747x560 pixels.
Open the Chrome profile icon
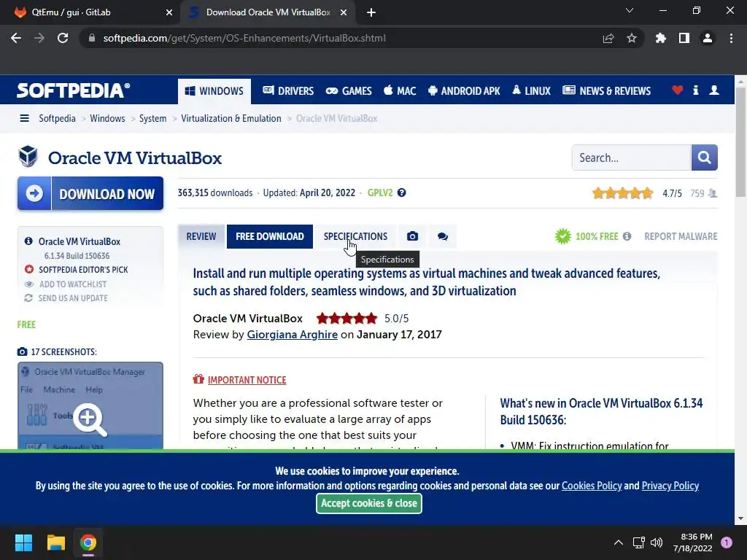[x=708, y=38]
